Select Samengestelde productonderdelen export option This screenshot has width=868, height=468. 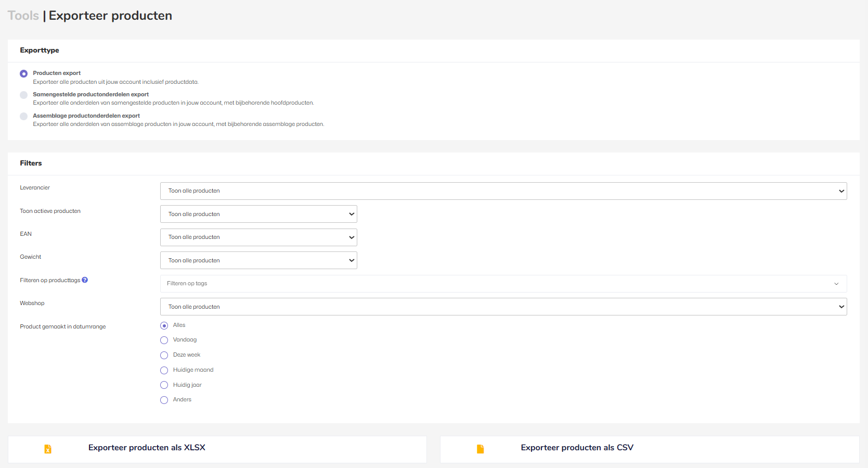(24, 95)
